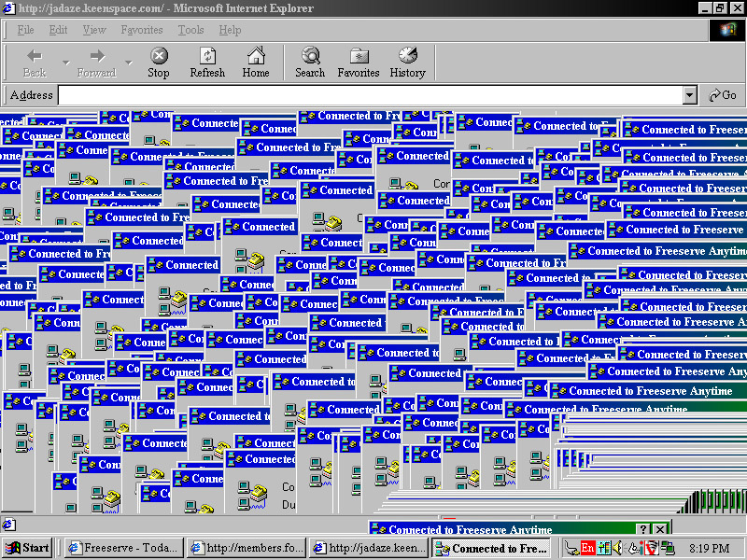This screenshot has width=747, height=560.
Task: Open the Search pane
Action: coord(310,63)
